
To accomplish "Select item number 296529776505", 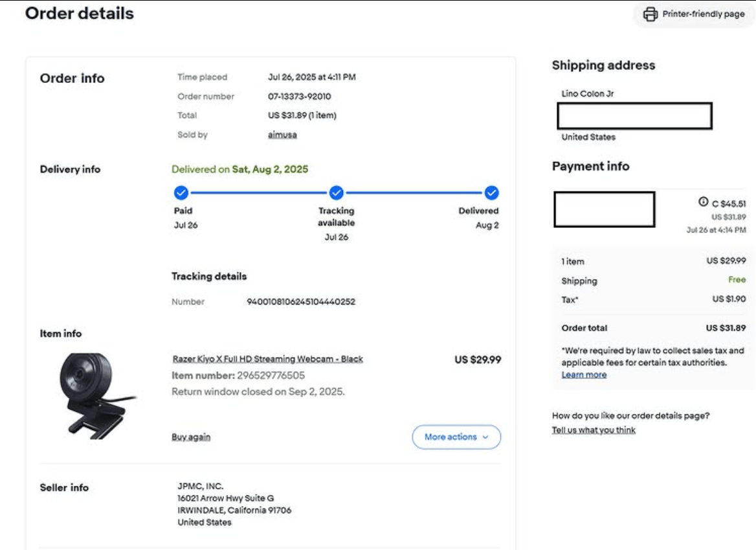I will point(271,375).
